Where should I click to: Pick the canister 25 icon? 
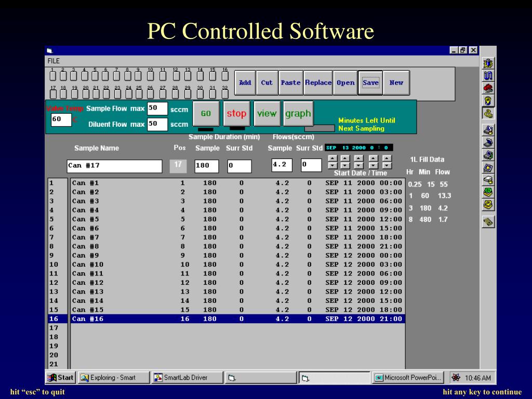139,94
